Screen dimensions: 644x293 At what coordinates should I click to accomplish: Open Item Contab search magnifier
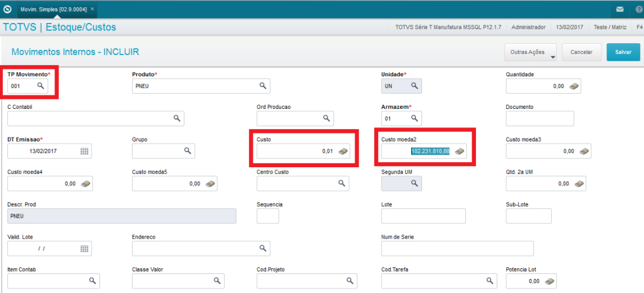point(92,281)
